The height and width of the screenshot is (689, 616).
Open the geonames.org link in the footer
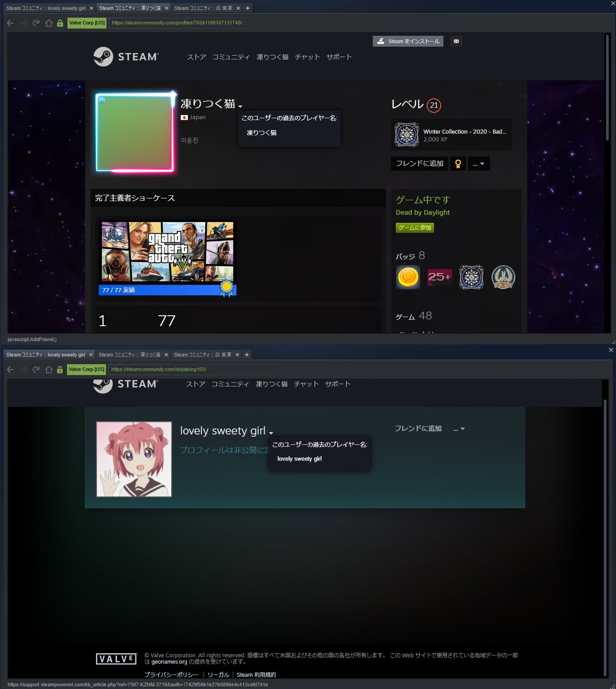(169, 662)
